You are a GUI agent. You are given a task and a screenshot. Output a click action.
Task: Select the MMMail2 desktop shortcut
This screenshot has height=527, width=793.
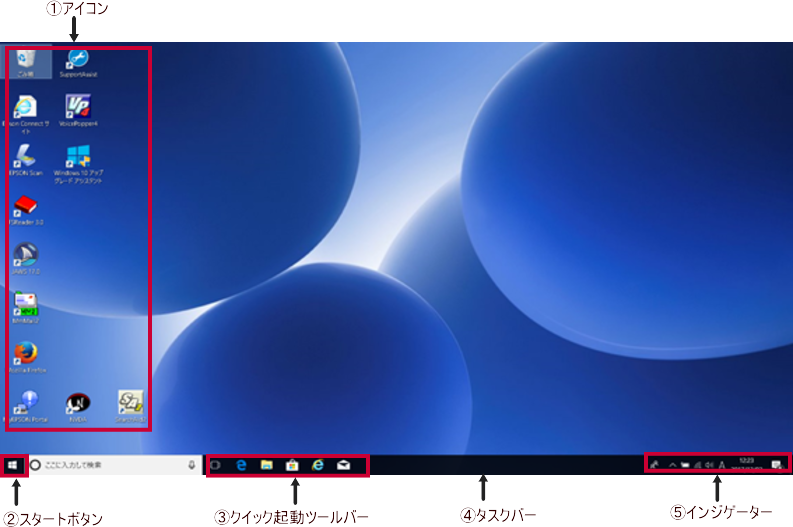click(x=25, y=308)
